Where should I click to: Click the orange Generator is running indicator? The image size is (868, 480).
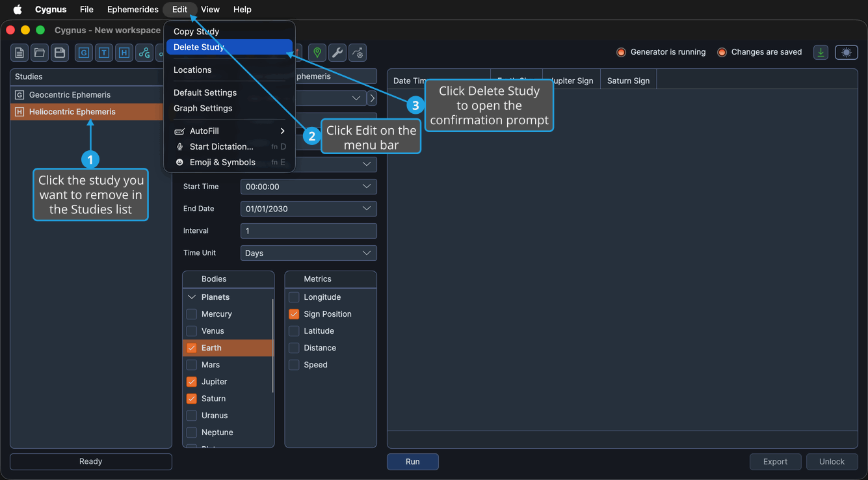pos(621,52)
